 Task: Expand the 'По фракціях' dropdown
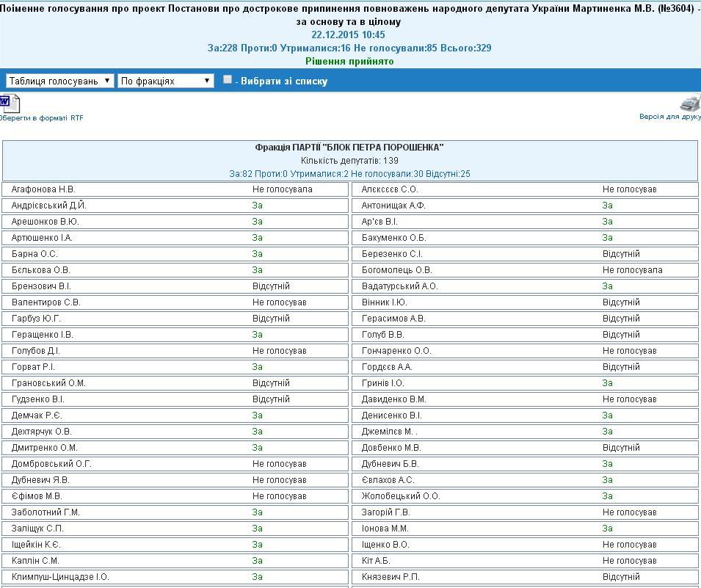click(166, 81)
